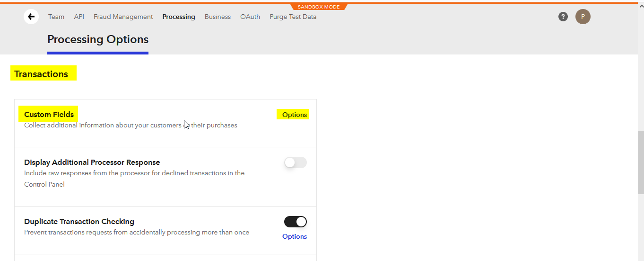The image size is (644, 261).
Task: Navigate to Business settings
Action: [x=218, y=17]
